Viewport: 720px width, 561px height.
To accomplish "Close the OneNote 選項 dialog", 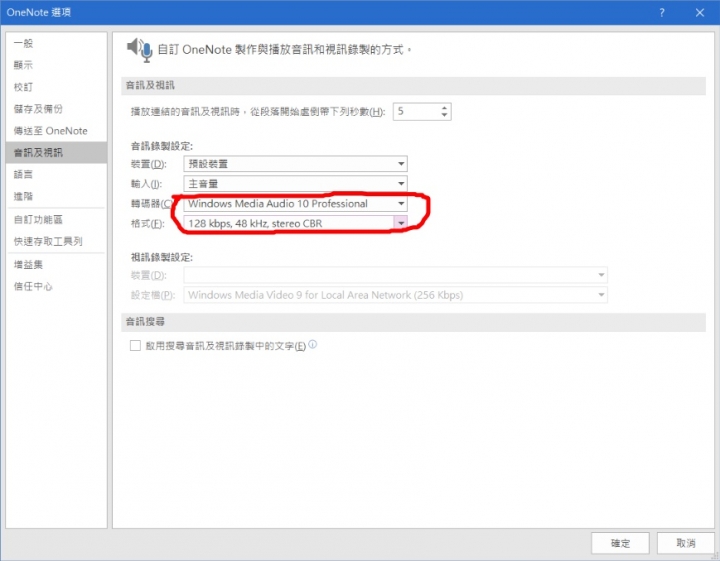I will point(700,12).
